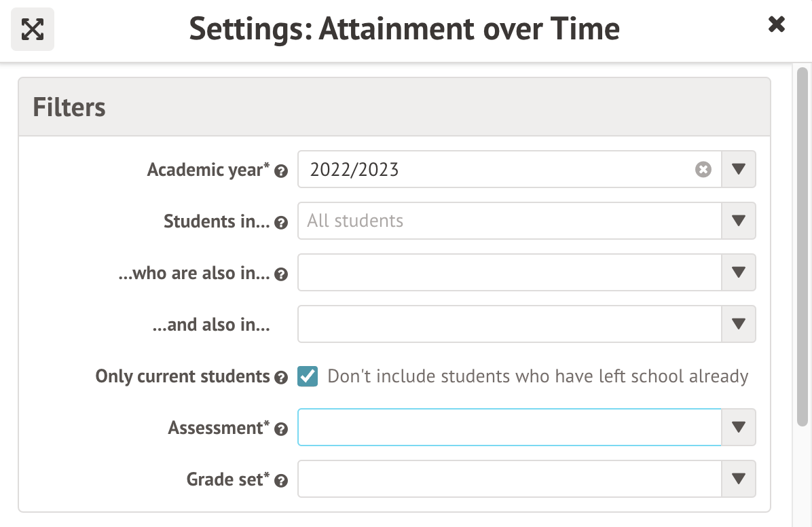Click help icon beside who are also in
The height and width of the screenshot is (527, 812).
tap(281, 274)
